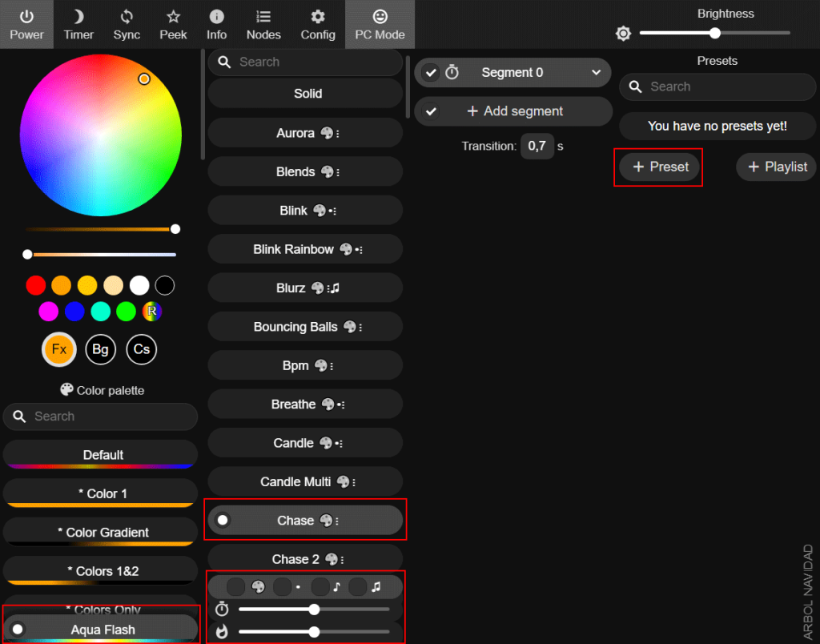Focus the Presets Search field
Viewport: 820px width, 644px height.
click(x=717, y=87)
